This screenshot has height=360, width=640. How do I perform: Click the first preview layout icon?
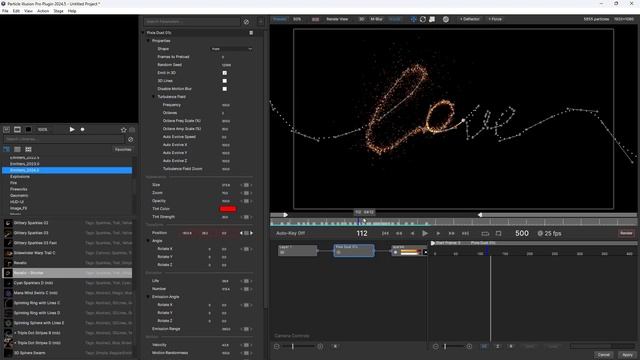(7, 129)
